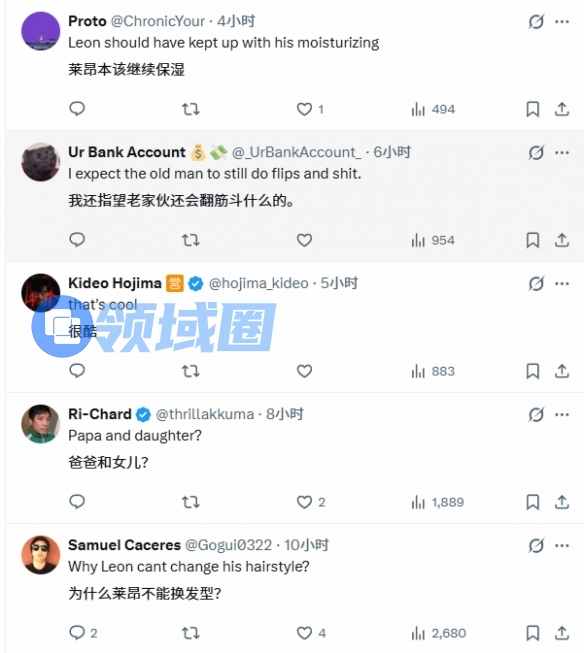584x653 pixels.
Task: Like Proto's moisturizing tweet
Action: [x=304, y=109]
